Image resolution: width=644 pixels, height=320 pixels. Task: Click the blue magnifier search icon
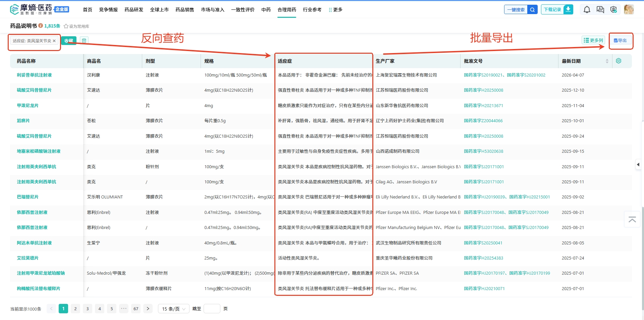click(532, 10)
